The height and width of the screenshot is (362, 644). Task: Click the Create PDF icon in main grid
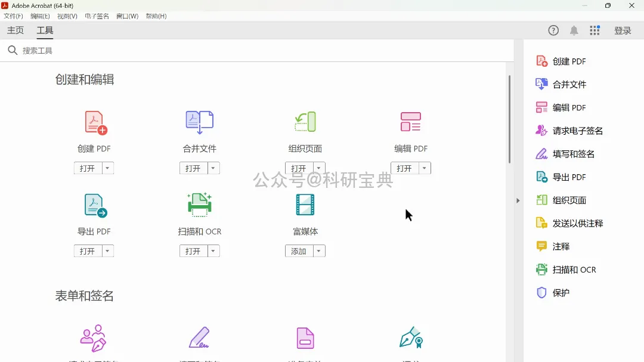tap(95, 122)
